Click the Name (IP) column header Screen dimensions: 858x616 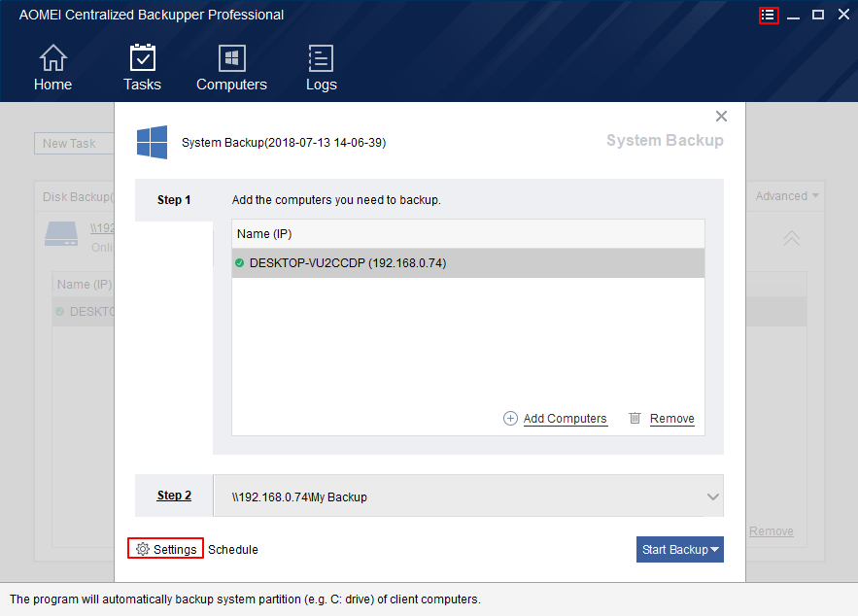(467, 234)
